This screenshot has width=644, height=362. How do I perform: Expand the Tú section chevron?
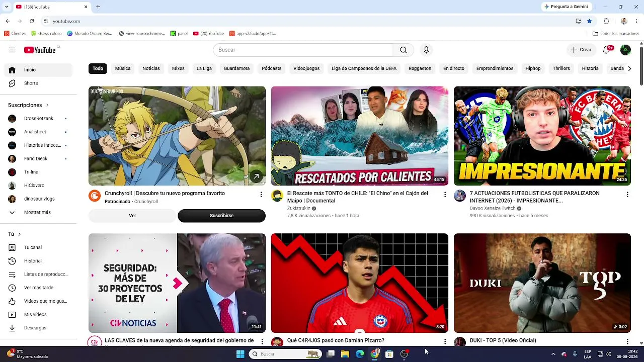coord(19,234)
